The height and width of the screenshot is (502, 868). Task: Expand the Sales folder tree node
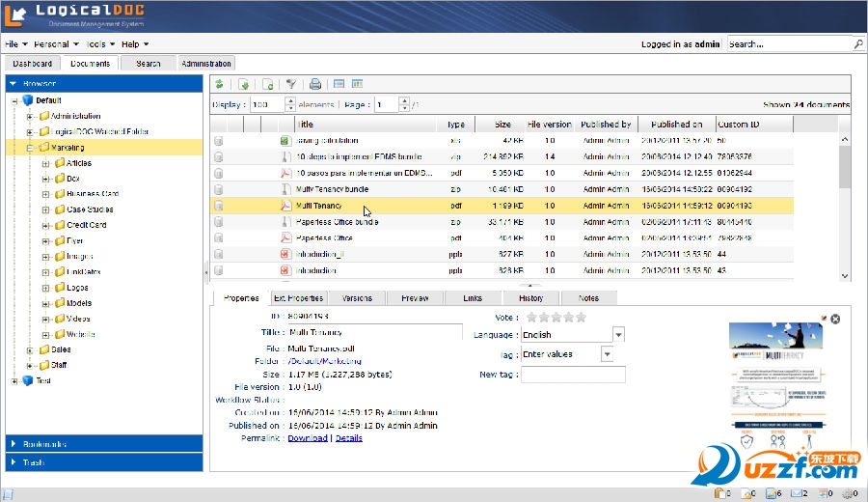31,350
